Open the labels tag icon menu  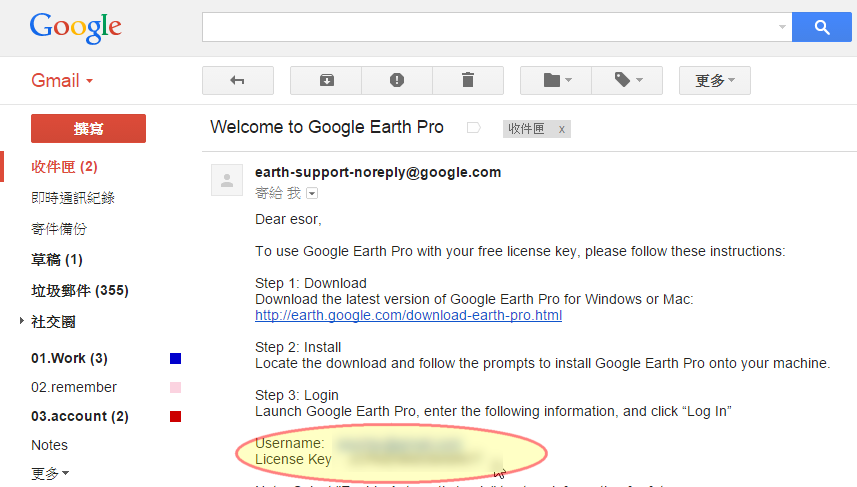[x=627, y=80]
